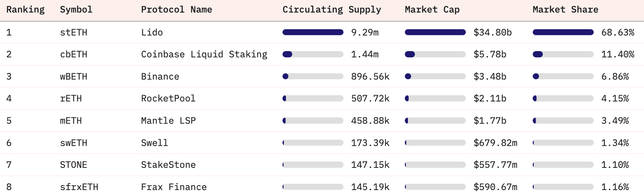Sort by Circulating Supply header
The width and height of the screenshot is (644, 196).
[x=331, y=10]
